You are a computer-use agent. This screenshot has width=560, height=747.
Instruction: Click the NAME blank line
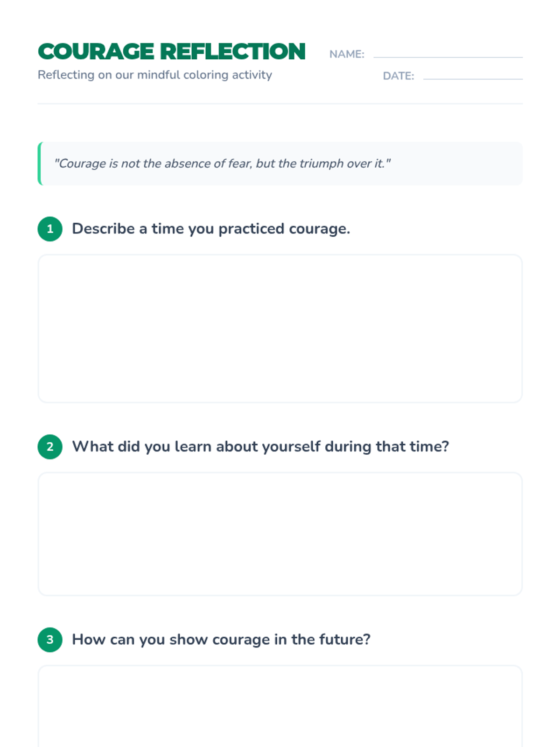click(448, 56)
